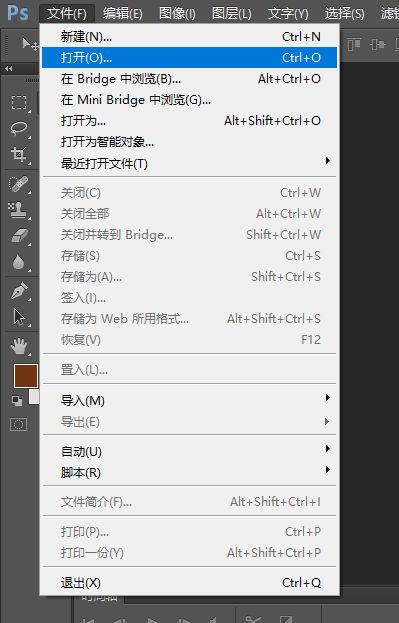399x623 pixels.
Task: Reset default foreground and background colors
Action: tap(17, 400)
